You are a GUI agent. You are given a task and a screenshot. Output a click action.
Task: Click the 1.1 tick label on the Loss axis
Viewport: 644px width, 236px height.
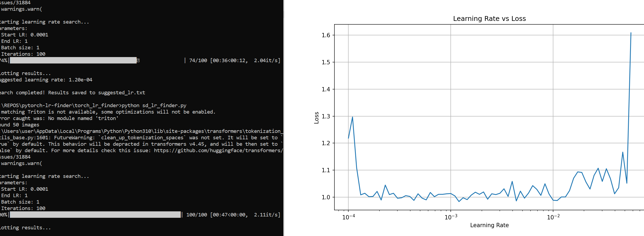coord(326,170)
